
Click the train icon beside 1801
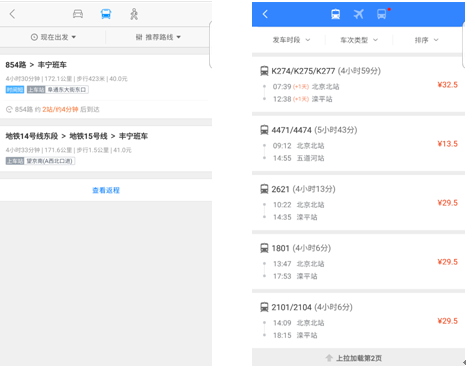pyautogui.click(x=264, y=248)
